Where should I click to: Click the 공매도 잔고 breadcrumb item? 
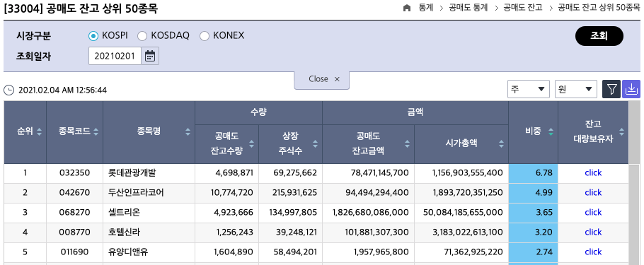[523, 8]
